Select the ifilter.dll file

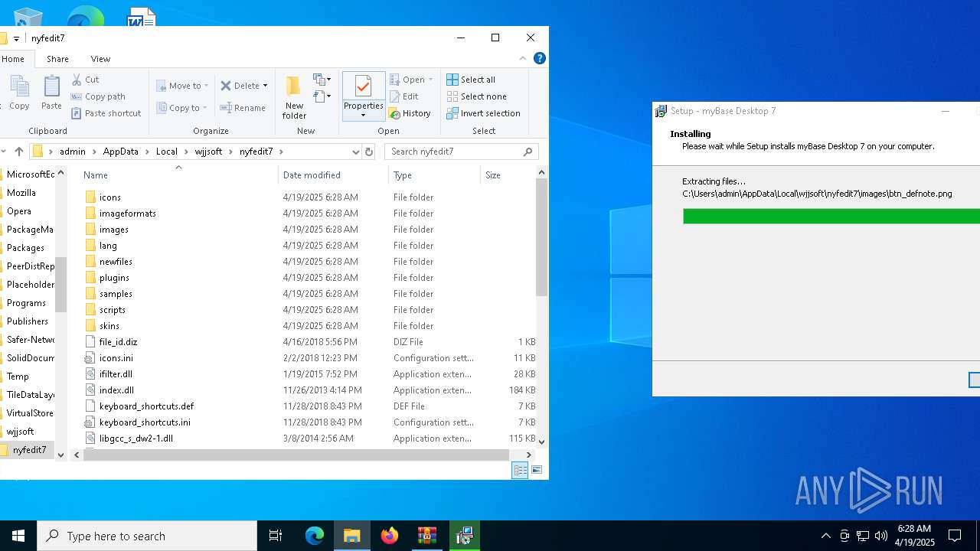click(309, 374)
